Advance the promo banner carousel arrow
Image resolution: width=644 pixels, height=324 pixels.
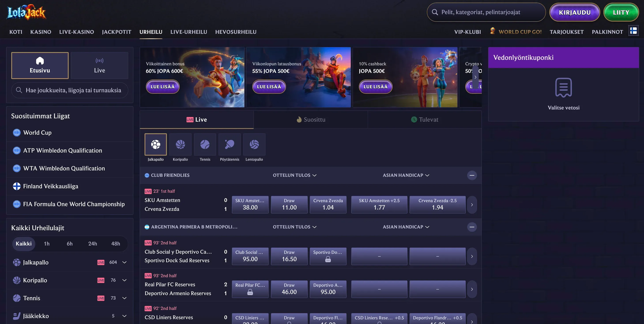(x=475, y=77)
